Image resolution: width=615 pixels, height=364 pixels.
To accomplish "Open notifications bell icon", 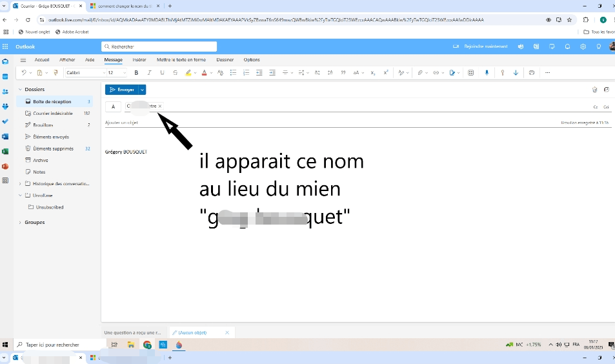I will click(x=567, y=46).
